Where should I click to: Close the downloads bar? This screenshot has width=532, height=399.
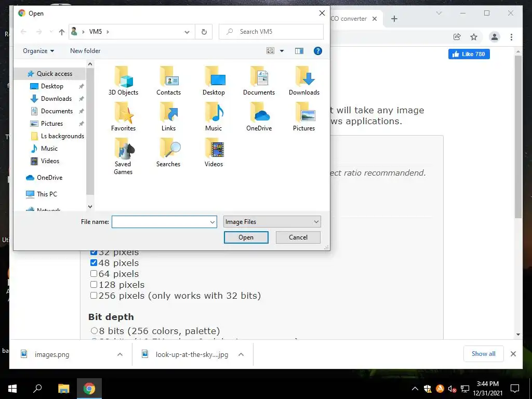point(513,354)
